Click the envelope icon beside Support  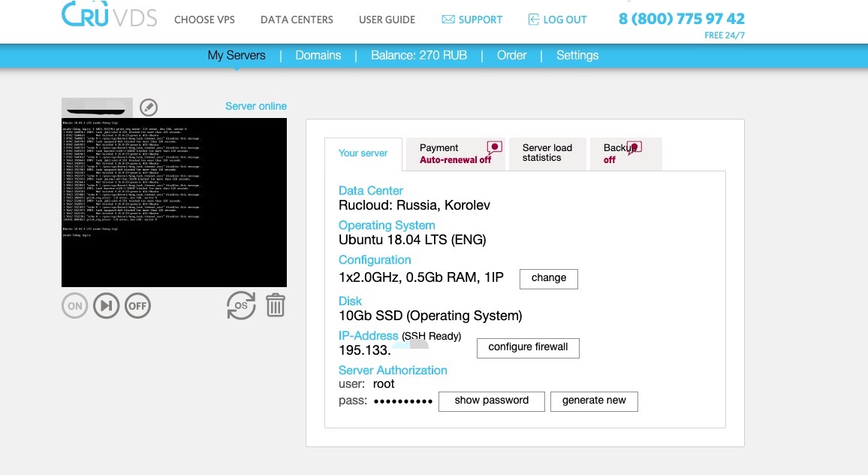click(448, 20)
